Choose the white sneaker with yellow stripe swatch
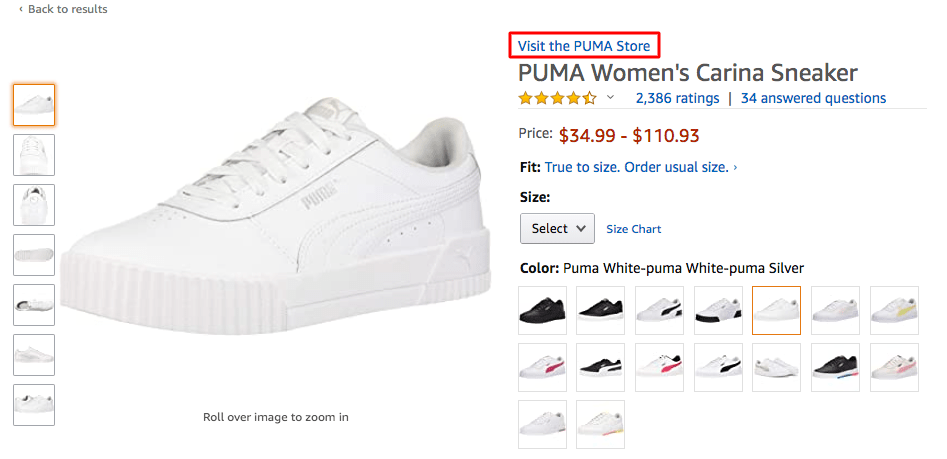This screenshot has height=459, width=947. point(894,310)
